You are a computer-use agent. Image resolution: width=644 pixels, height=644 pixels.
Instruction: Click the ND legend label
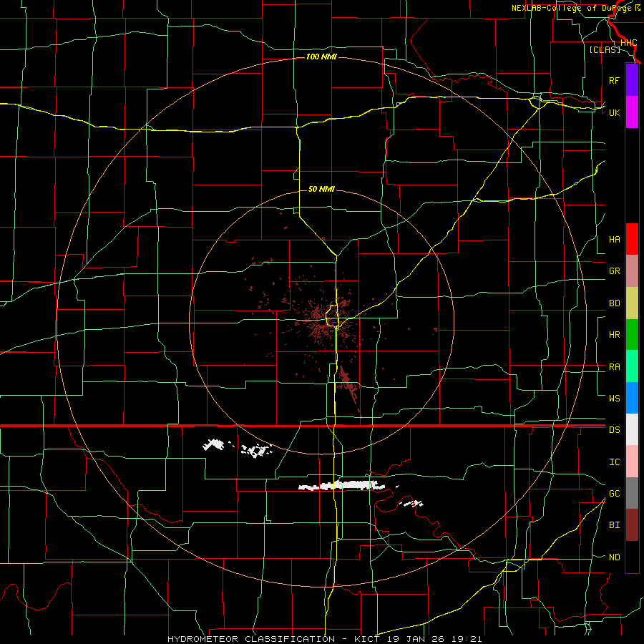614,557
